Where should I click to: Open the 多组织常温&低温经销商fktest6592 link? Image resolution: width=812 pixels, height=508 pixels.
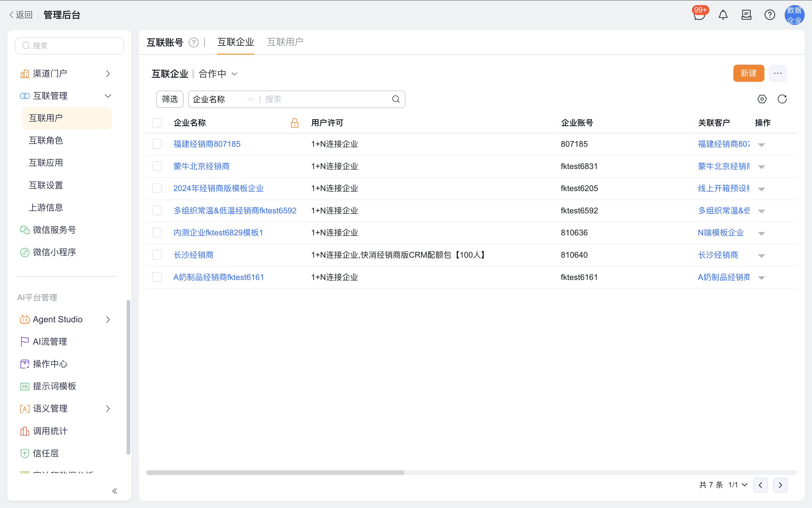235,211
